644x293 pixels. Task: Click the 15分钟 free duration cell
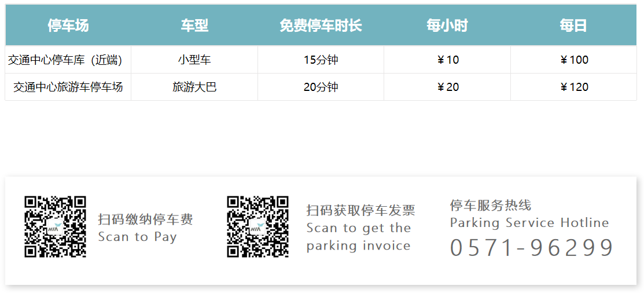321,60
